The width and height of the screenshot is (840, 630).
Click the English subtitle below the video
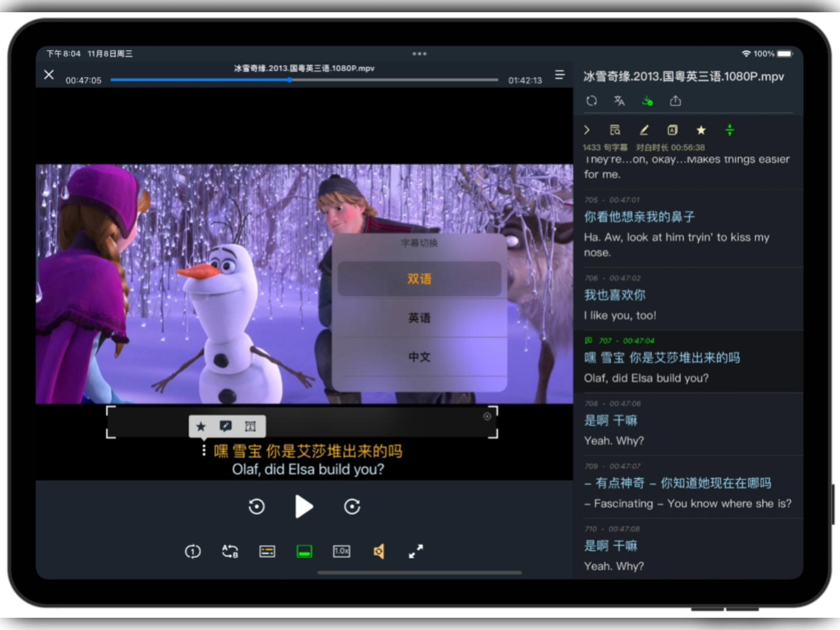[x=308, y=470]
